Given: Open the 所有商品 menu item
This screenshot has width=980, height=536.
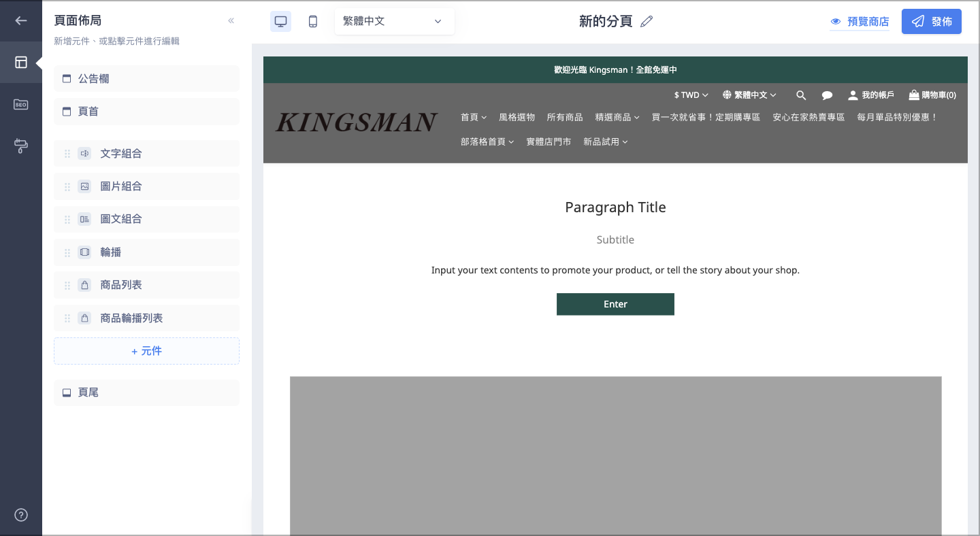Looking at the screenshot, I should (x=565, y=118).
